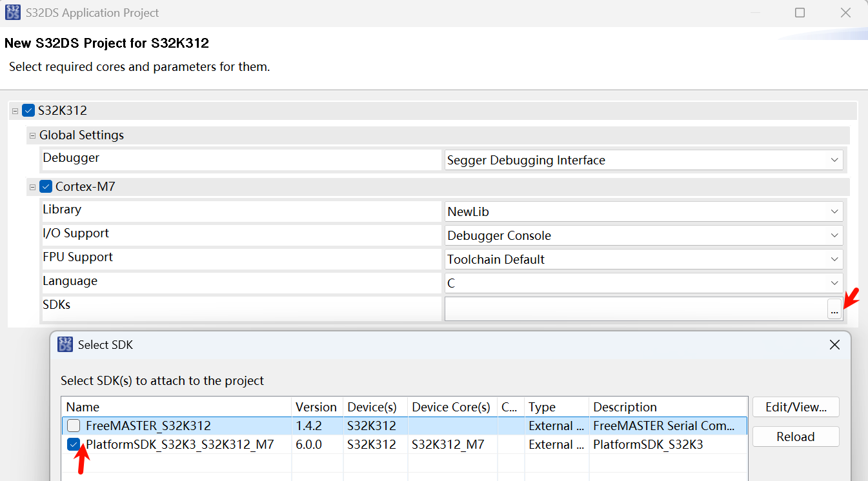868x481 pixels.
Task: Click the SDKs browse ellipsis button
Action: pos(834,310)
